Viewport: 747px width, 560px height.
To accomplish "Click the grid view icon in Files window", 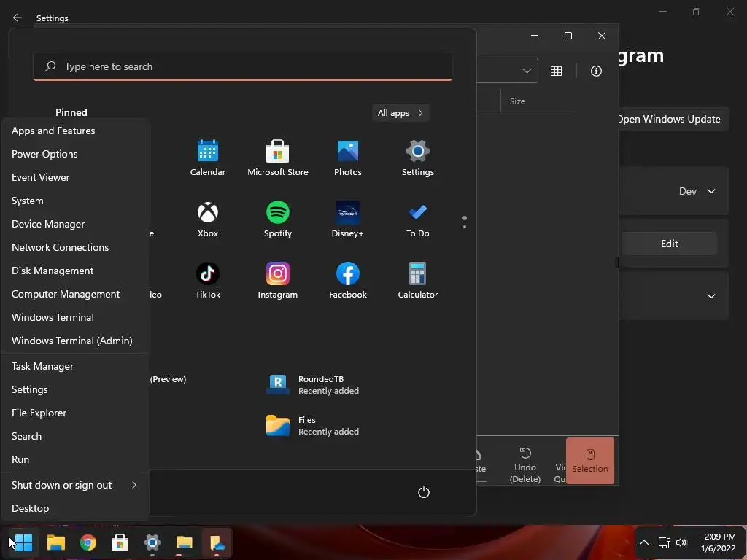I will pyautogui.click(x=556, y=71).
